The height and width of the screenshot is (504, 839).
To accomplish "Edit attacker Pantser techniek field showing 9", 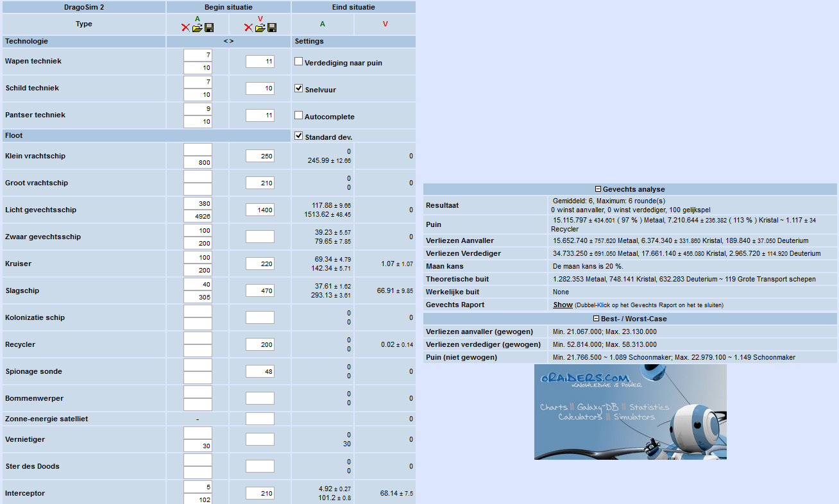I will 198,109.
